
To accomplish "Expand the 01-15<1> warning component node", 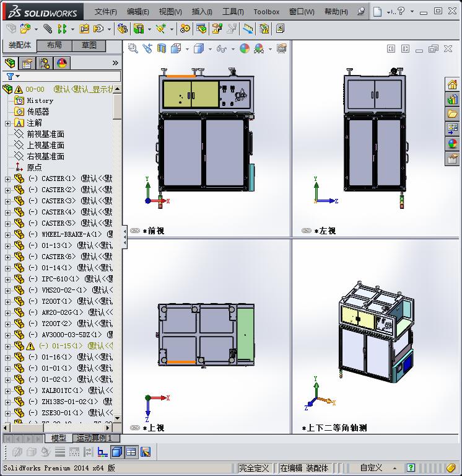I will 8,346.
